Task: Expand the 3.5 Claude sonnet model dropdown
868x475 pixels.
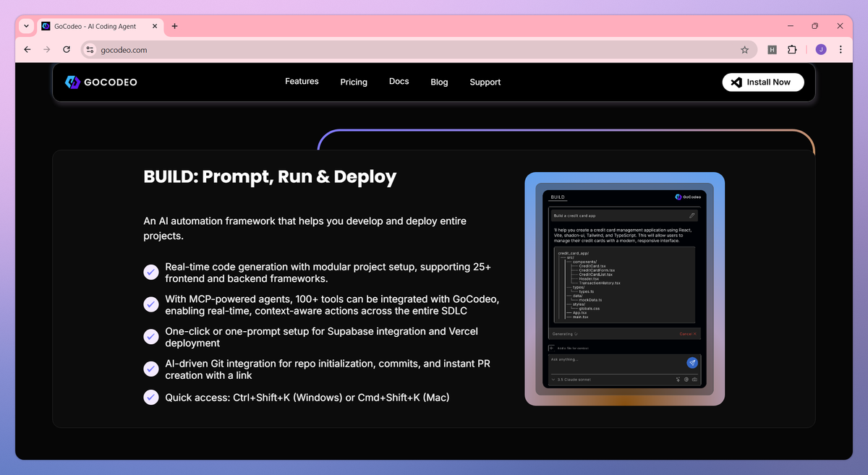Action: coord(571,379)
